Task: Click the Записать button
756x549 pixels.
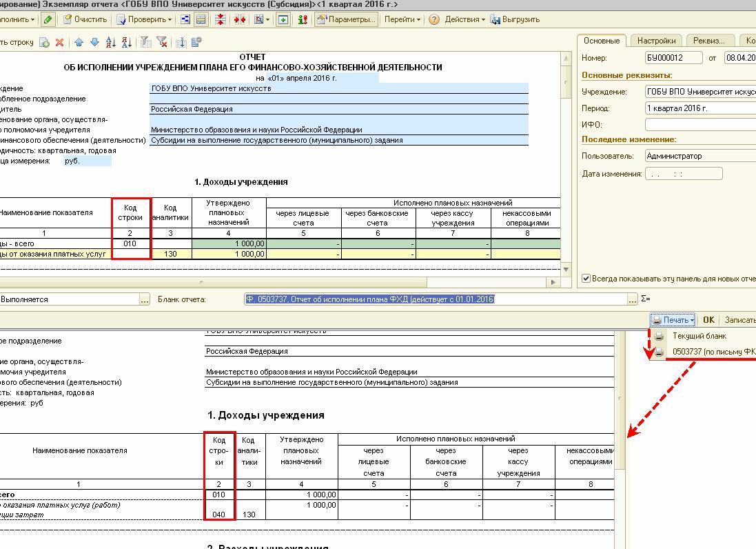Action: (739, 320)
